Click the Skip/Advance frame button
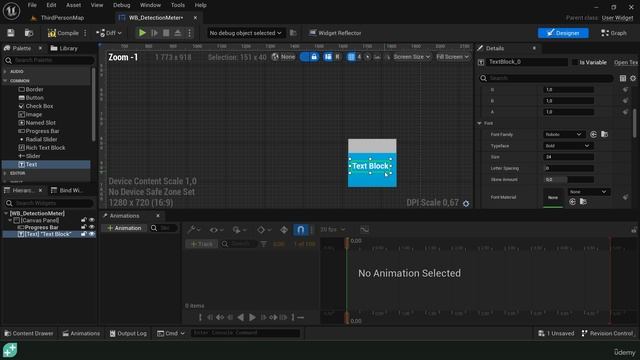 point(154,33)
